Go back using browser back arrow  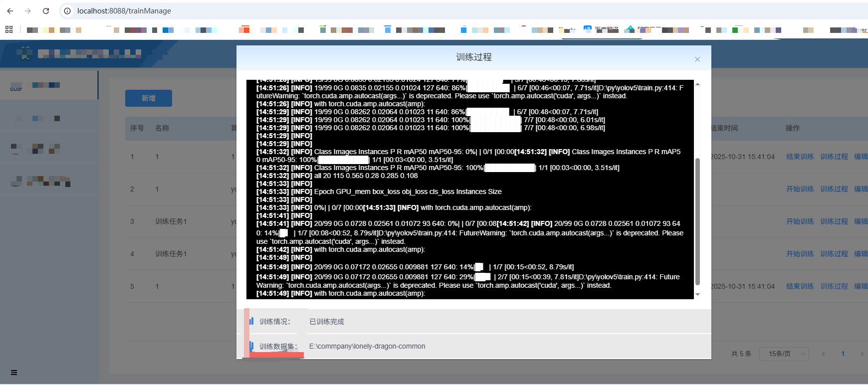10,10
